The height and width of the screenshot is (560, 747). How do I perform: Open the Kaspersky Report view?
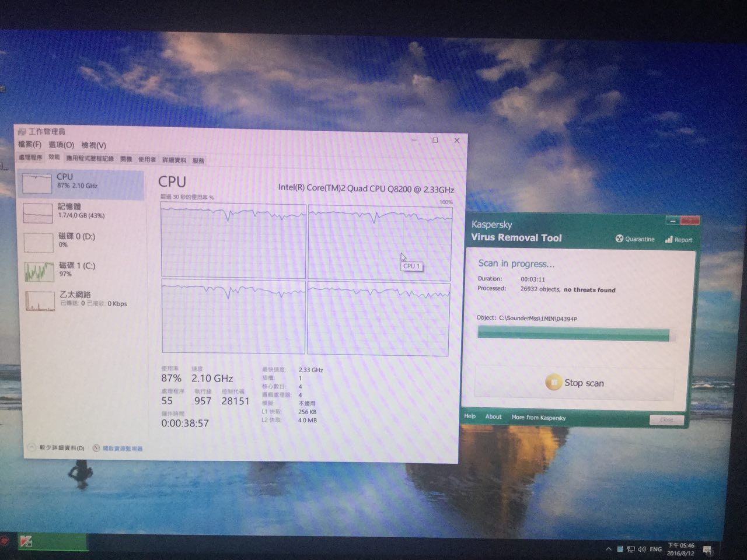click(679, 239)
